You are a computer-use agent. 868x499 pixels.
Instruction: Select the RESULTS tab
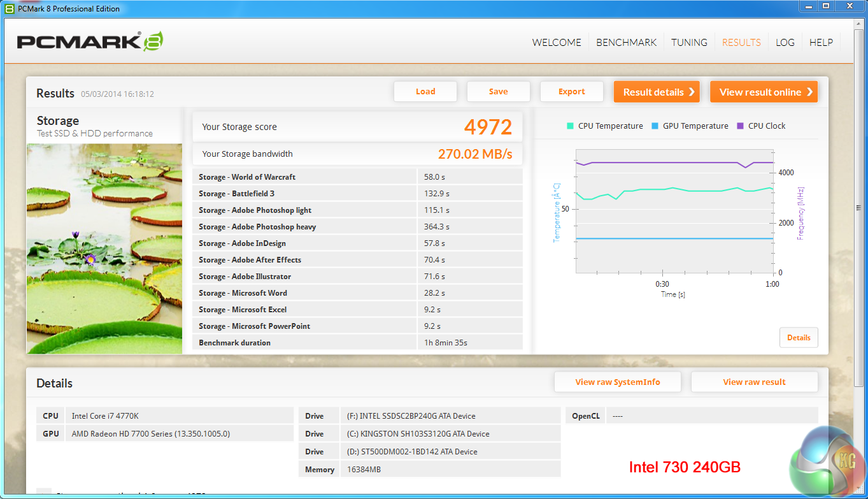pos(741,43)
